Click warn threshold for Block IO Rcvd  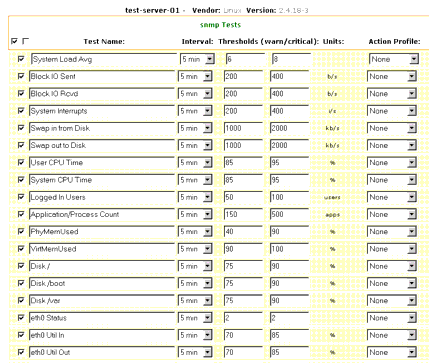[243, 94]
